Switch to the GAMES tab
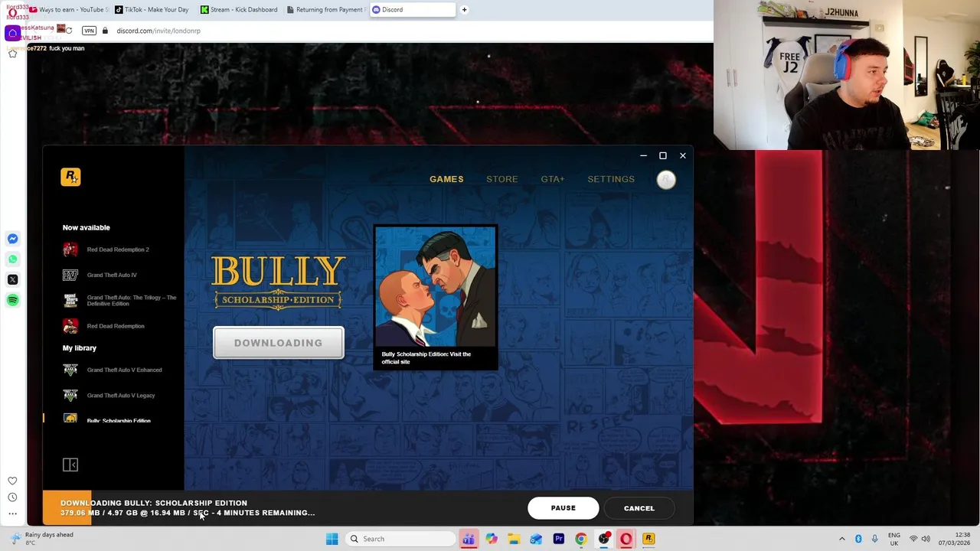The height and width of the screenshot is (551, 980). (x=446, y=179)
